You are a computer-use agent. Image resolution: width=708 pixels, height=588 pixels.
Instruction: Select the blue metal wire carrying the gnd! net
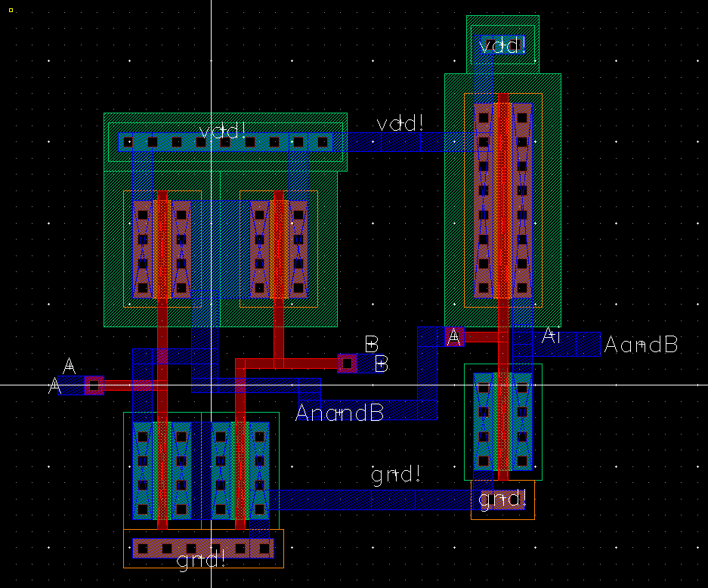370,500
